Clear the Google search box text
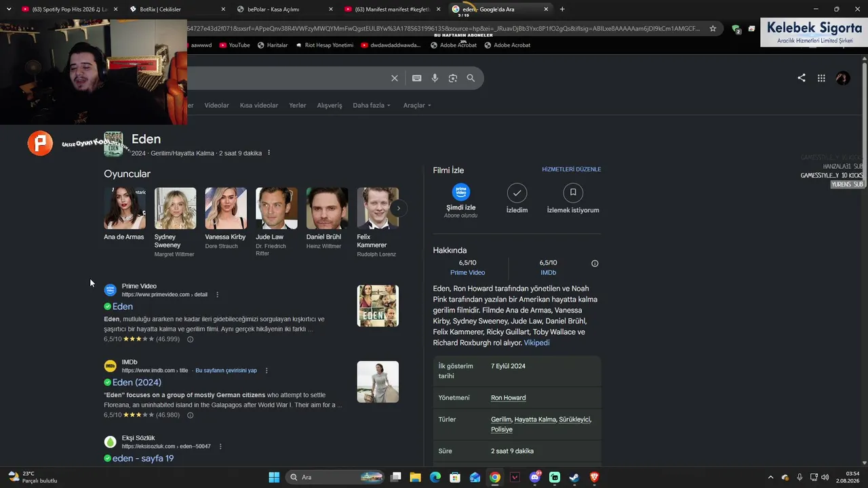This screenshot has height=488, width=868. point(395,78)
